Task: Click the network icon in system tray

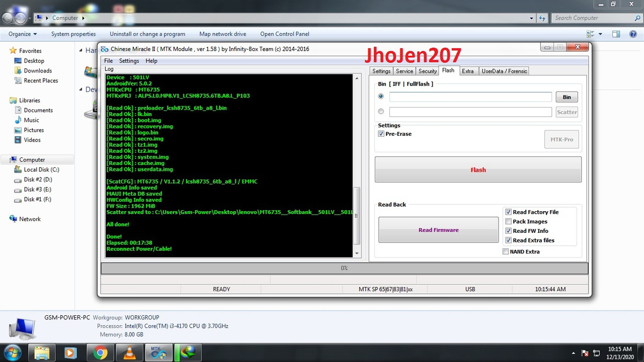Action: [x=597, y=353]
